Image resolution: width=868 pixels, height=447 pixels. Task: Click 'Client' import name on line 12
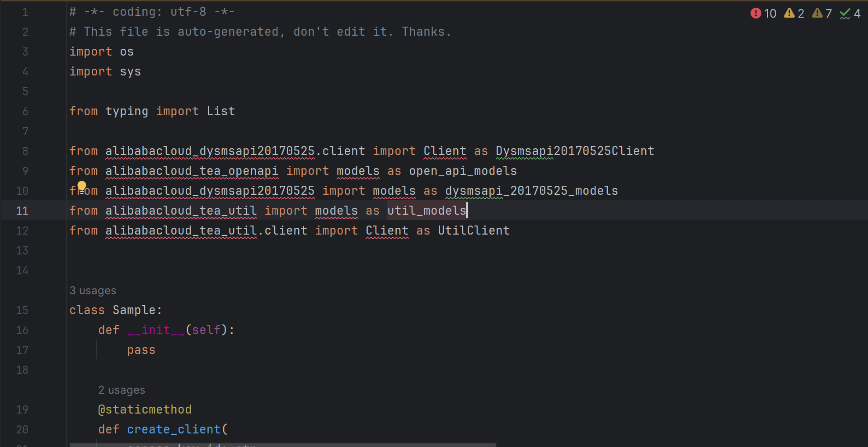point(387,231)
